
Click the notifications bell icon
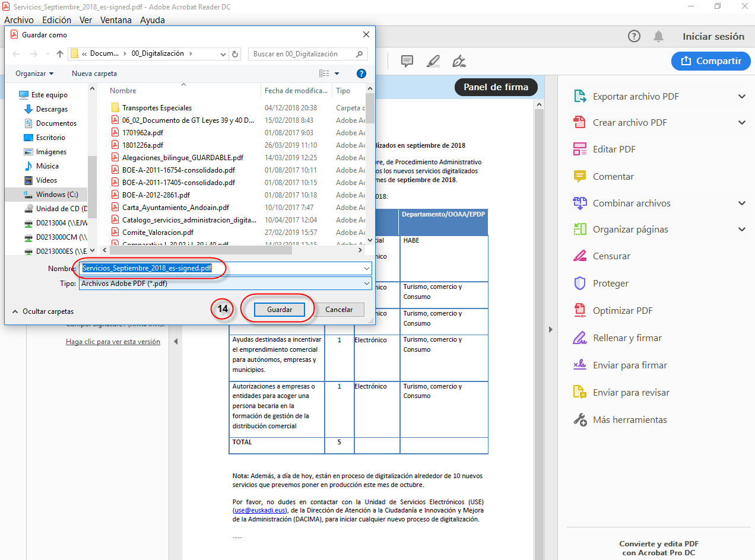[658, 36]
